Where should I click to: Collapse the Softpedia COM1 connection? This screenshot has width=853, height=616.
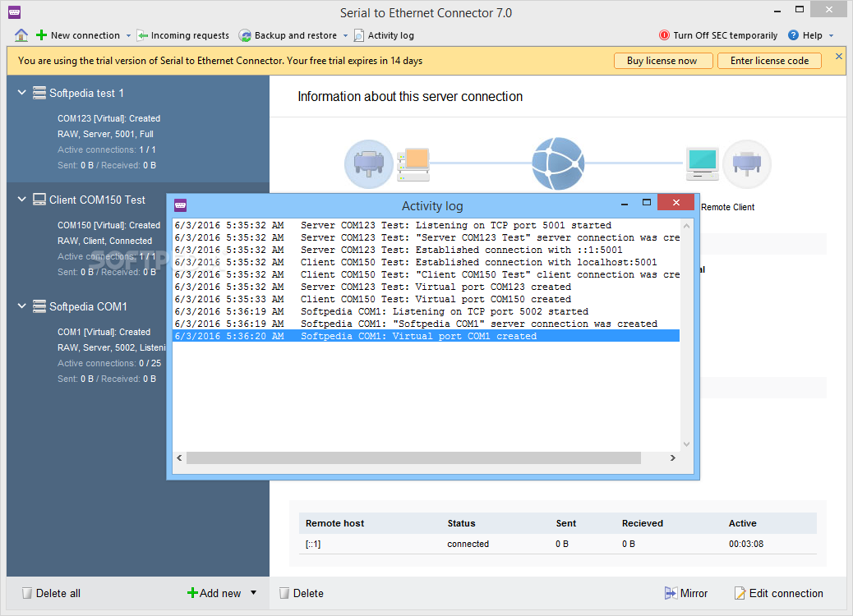(21, 306)
